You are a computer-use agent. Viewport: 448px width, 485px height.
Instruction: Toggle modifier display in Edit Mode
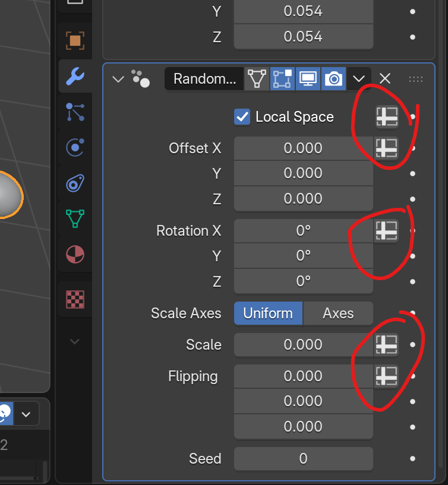(282, 78)
